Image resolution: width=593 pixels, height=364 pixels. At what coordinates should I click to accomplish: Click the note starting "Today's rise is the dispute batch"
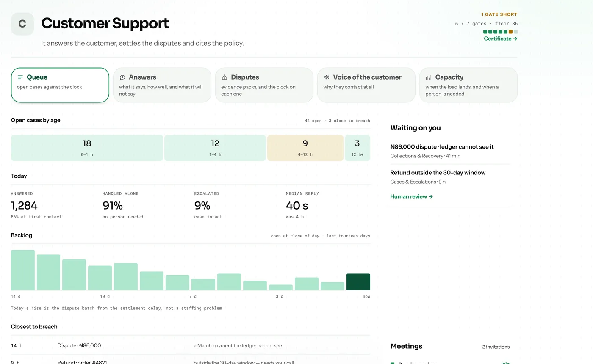pos(116,308)
